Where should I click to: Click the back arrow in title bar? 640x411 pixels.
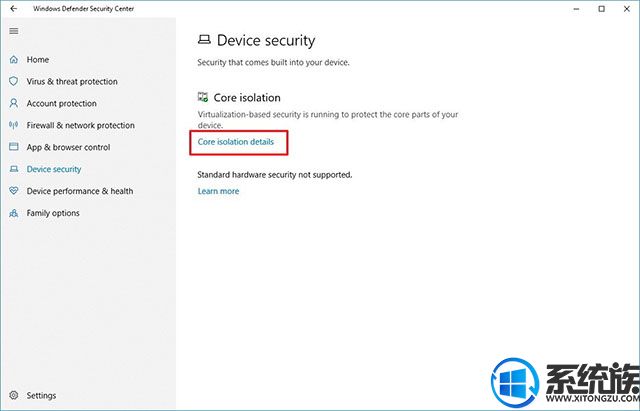point(13,9)
